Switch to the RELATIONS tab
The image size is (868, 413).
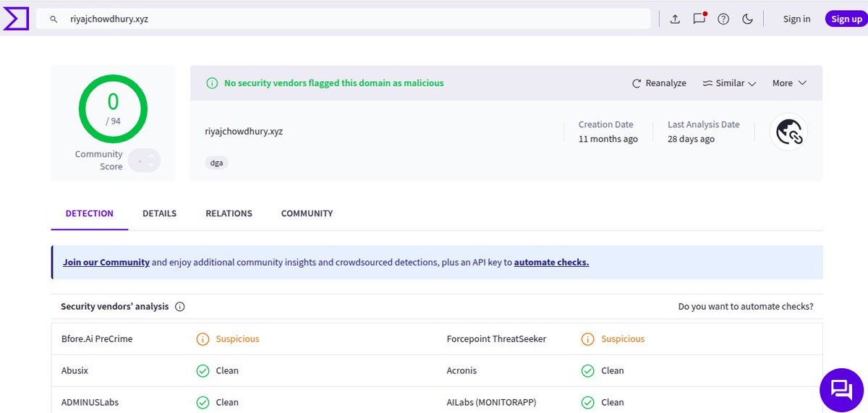pos(229,213)
